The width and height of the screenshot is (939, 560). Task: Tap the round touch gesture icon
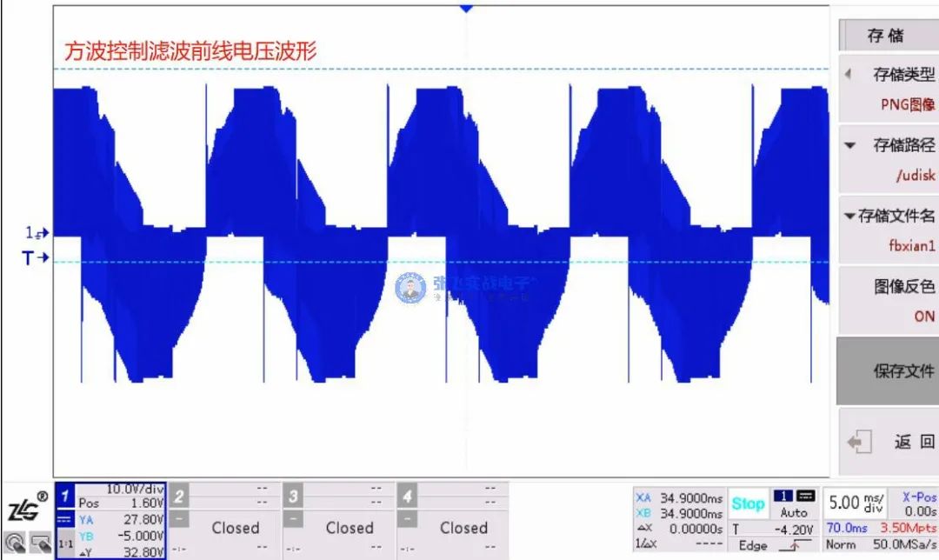pyautogui.click(x=15, y=543)
